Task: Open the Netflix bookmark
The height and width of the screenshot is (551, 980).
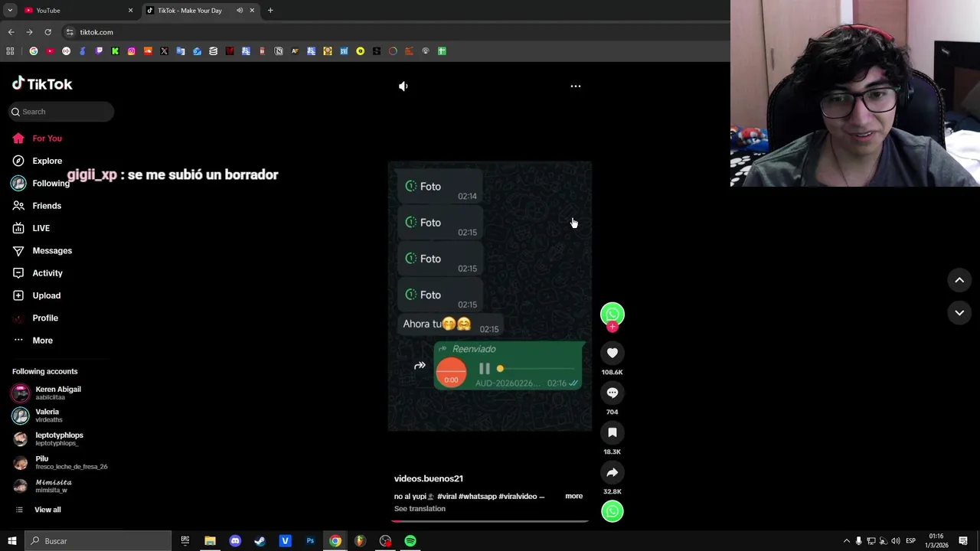Action: click(x=230, y=51)
